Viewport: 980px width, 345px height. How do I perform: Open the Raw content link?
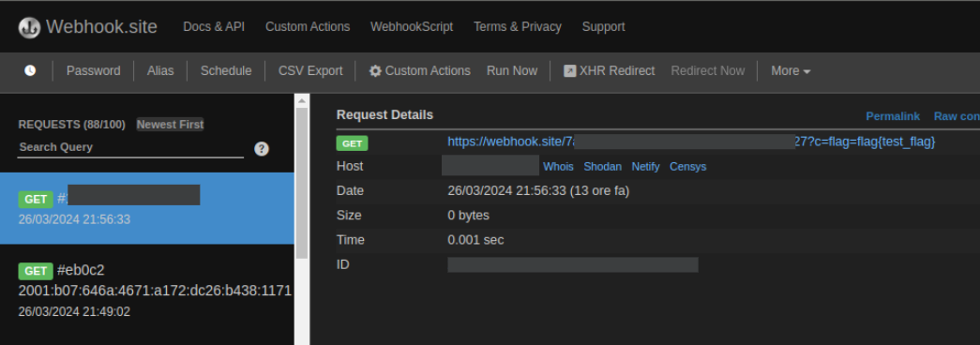(957, 116)
